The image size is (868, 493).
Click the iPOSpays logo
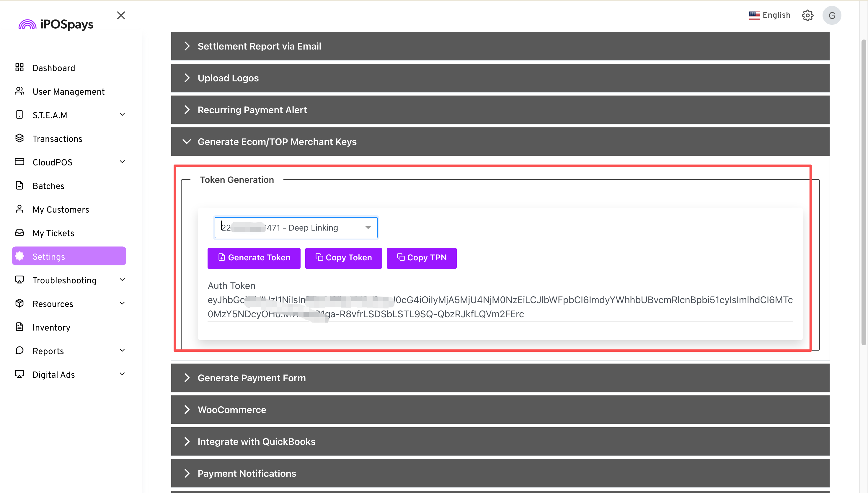tap(56, 23)
